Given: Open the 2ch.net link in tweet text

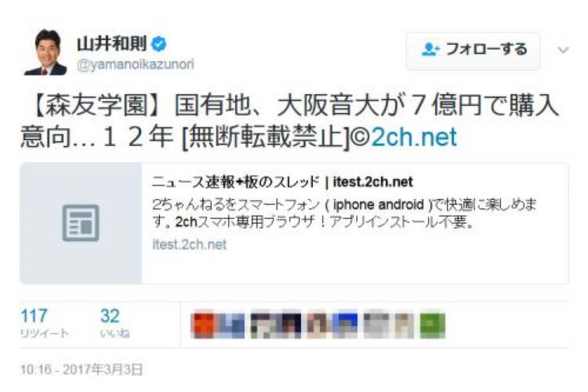Looking at the screenshot, I should tap(414, 137).
